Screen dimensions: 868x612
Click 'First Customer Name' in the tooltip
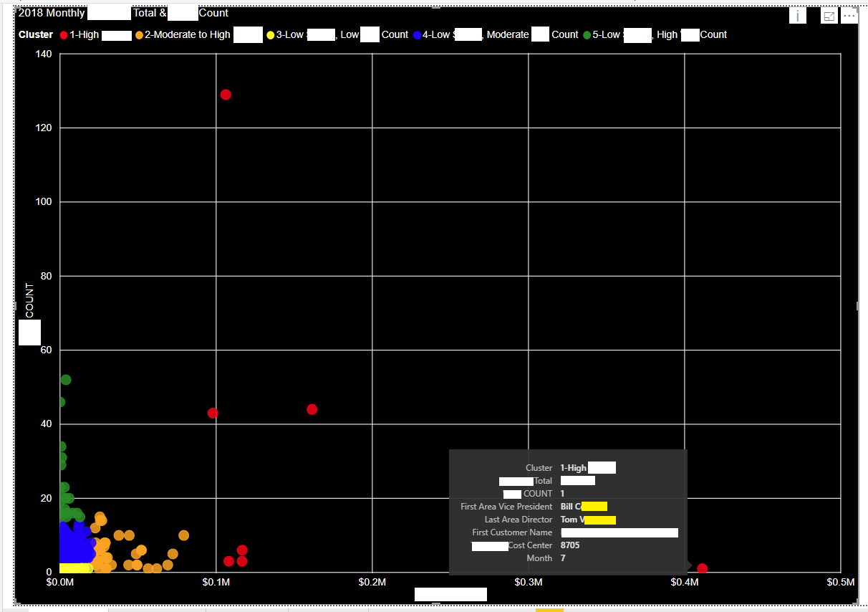(x=512, y=532)
